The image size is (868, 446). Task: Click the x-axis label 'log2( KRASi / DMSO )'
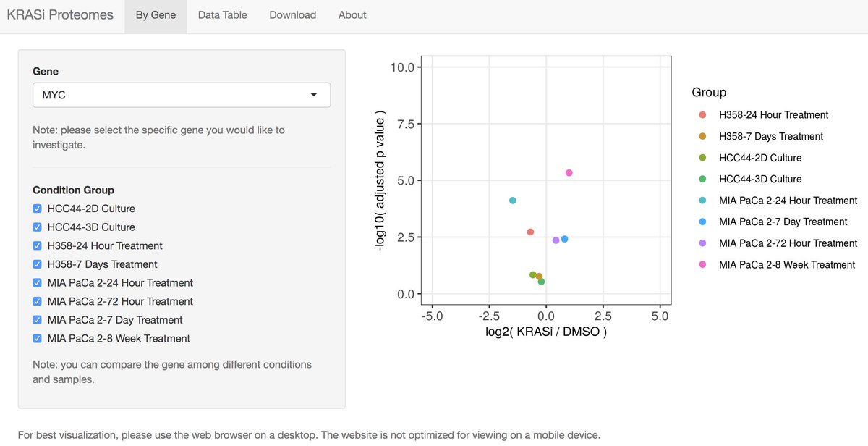point(546,332)
